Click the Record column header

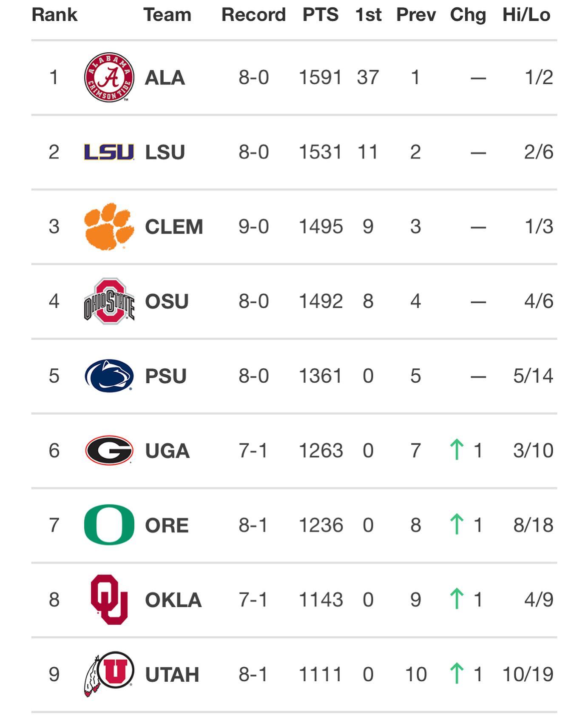click(x=253, y=15)
